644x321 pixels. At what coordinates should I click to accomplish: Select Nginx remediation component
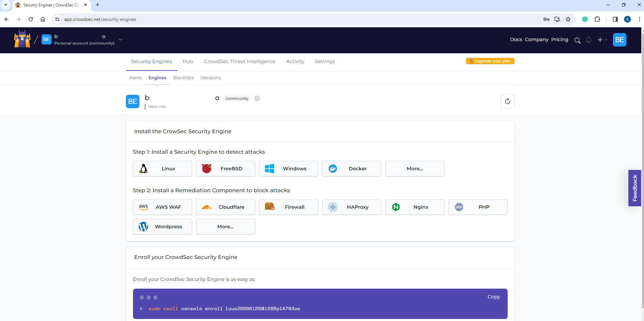(414, 207)
